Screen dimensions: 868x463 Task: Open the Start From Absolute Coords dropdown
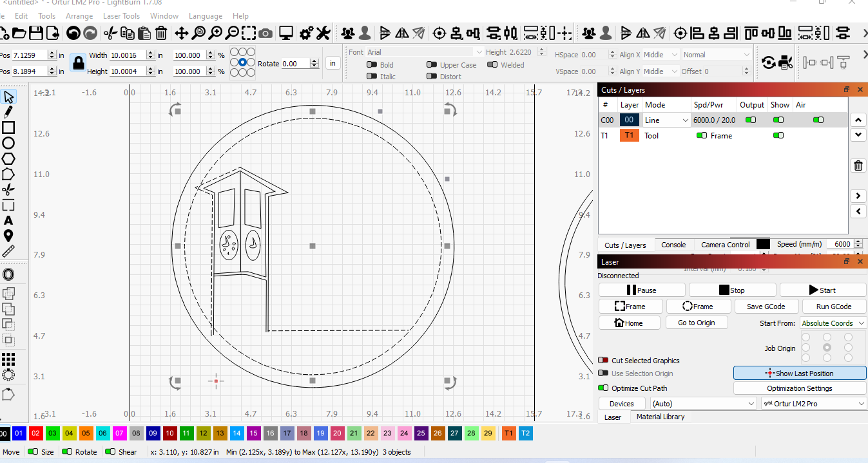click(833, 323)
